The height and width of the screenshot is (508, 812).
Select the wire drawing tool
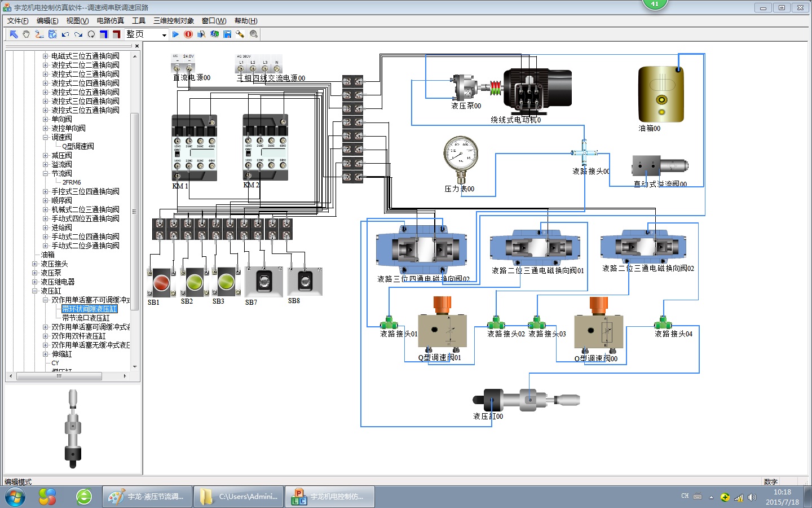coord(39,34)
